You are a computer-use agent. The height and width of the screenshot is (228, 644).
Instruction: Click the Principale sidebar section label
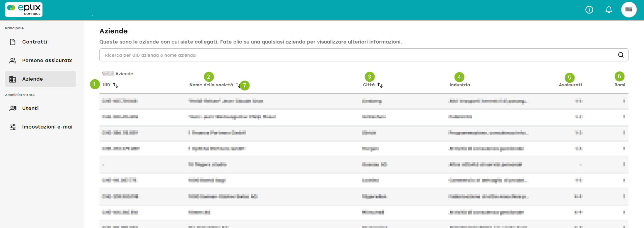(x=14, y=28)
